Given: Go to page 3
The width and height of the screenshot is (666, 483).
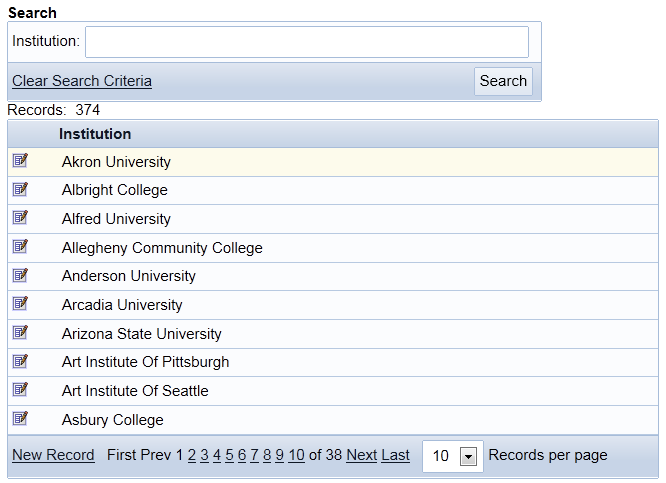Looking at the screenshot, I should 204,455.
